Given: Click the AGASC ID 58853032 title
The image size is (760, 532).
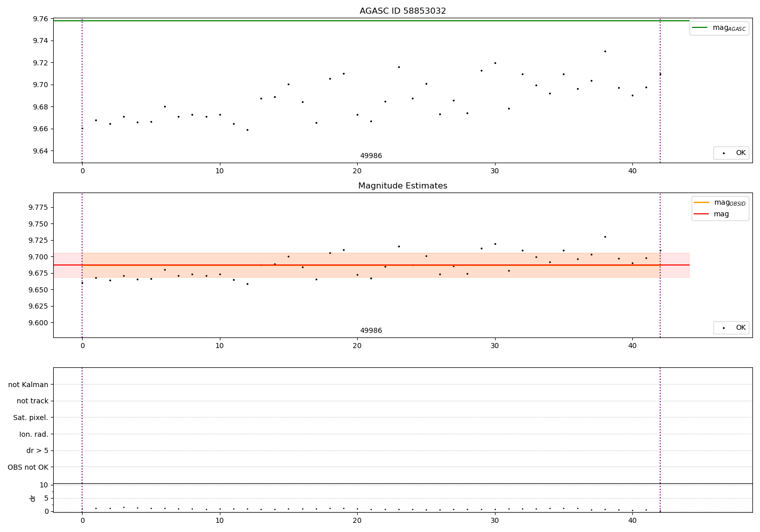Looking at the screenshot, I should [x=403, y=11].
